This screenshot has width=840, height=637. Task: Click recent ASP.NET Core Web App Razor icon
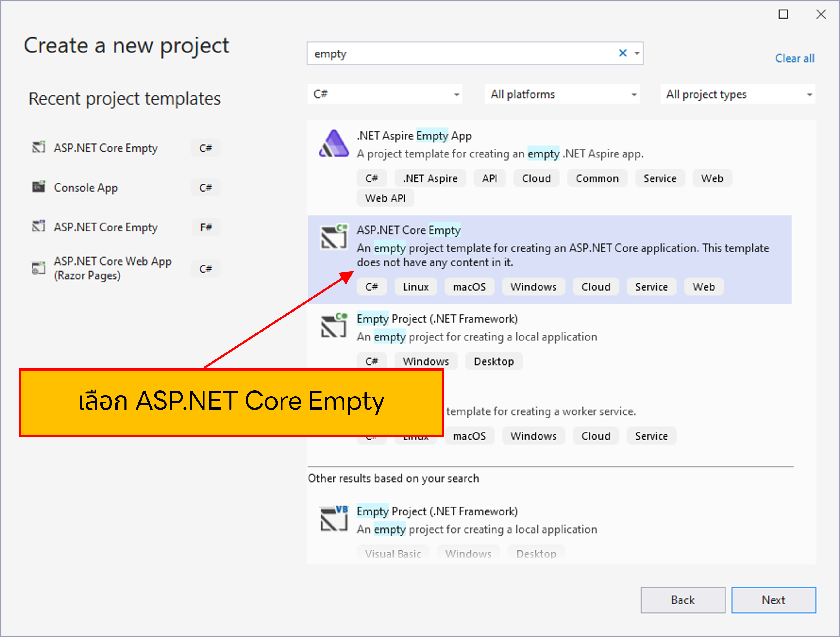(x=38, y=268)
